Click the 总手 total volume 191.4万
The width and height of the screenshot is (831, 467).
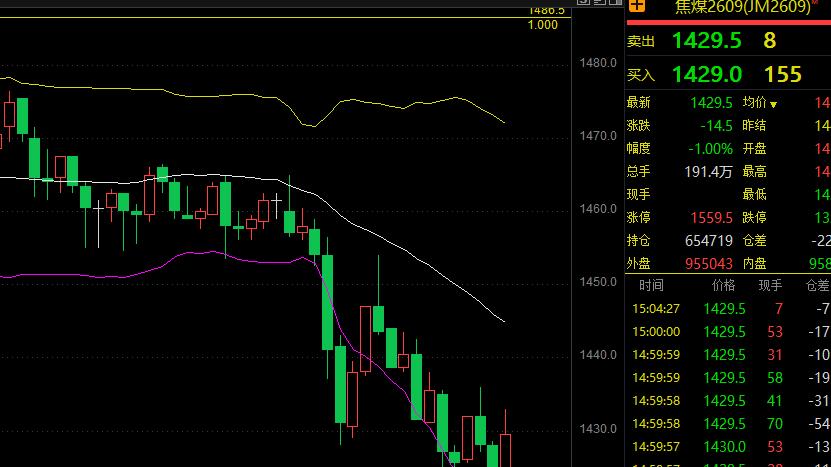click(x=708, y=172)
